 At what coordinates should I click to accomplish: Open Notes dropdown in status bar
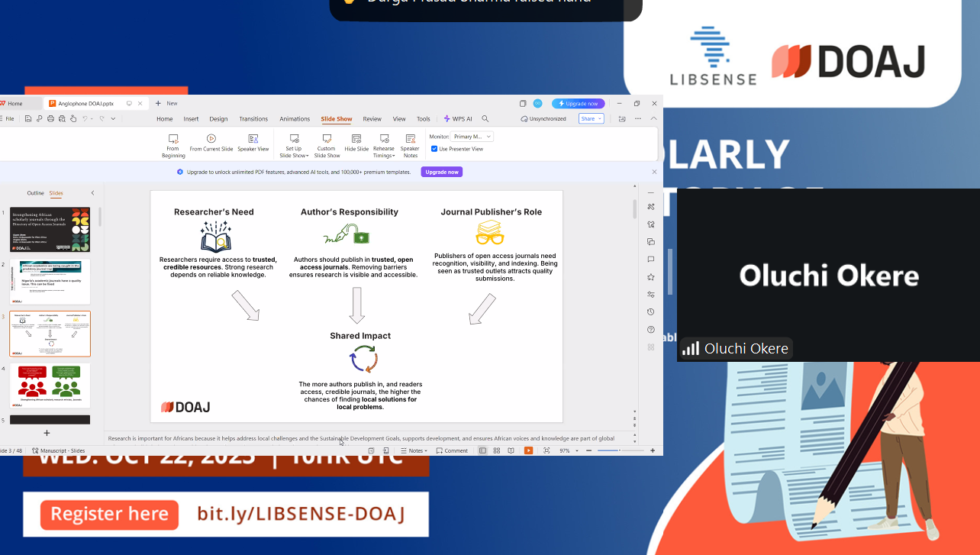(415, 451)
